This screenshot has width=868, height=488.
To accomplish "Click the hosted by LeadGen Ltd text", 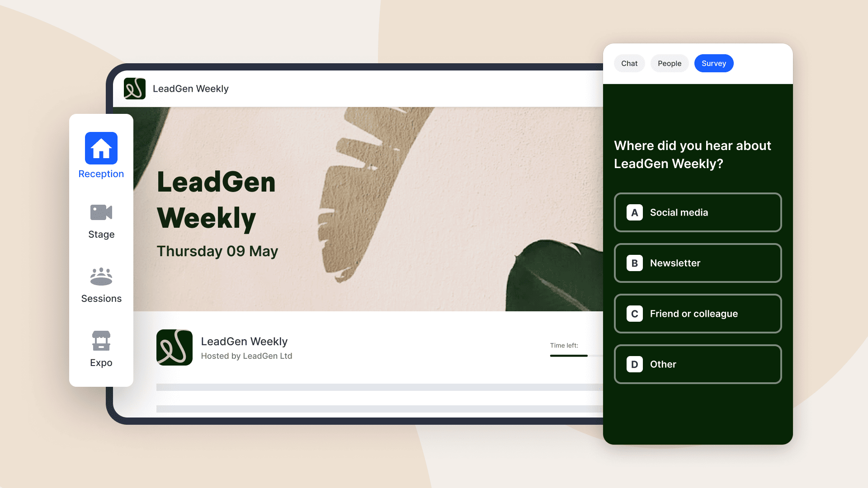I will 247,356.
